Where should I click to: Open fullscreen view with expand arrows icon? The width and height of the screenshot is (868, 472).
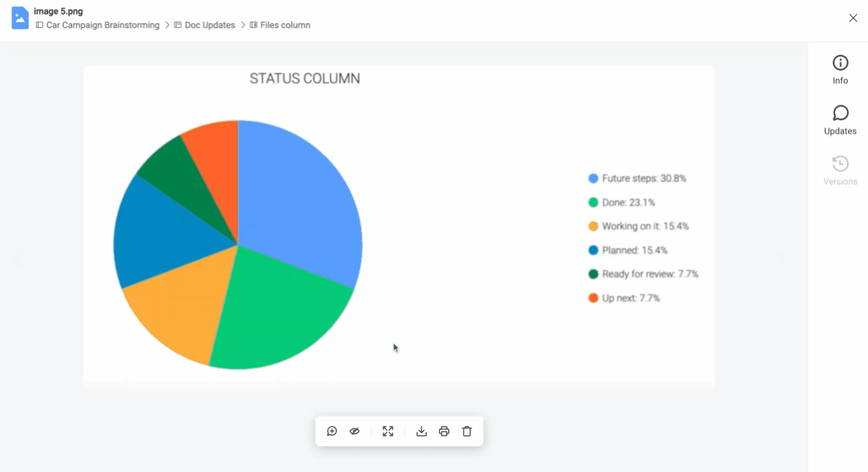(388, 432)
